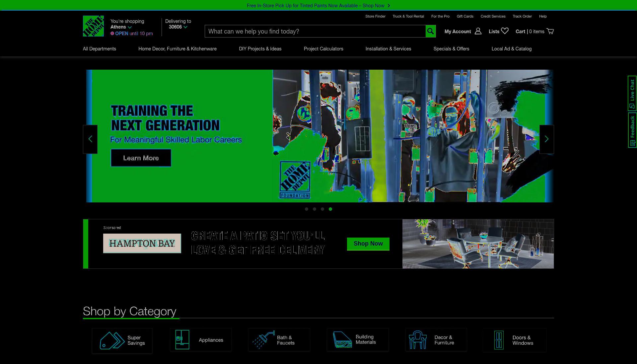
Task: Click Bath & Faucets shower icon
Action: pos(263,339)
